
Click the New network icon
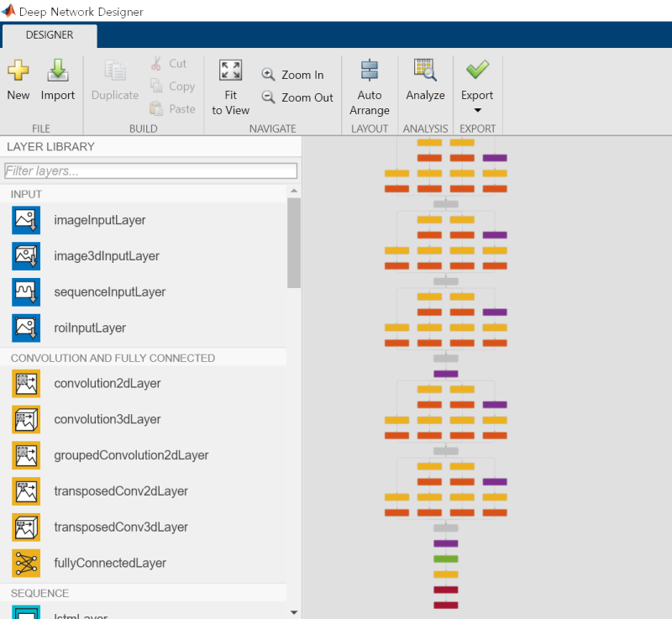coord(18,70)
